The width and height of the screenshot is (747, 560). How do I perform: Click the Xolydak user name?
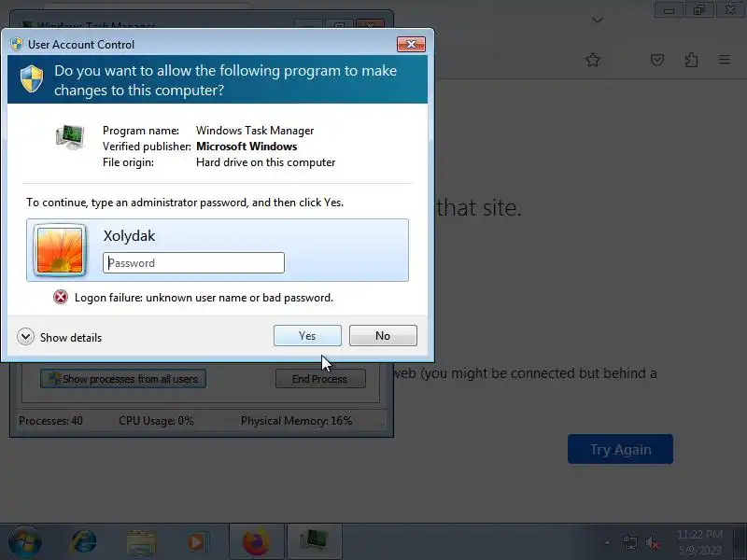click(x=129, y=236)
